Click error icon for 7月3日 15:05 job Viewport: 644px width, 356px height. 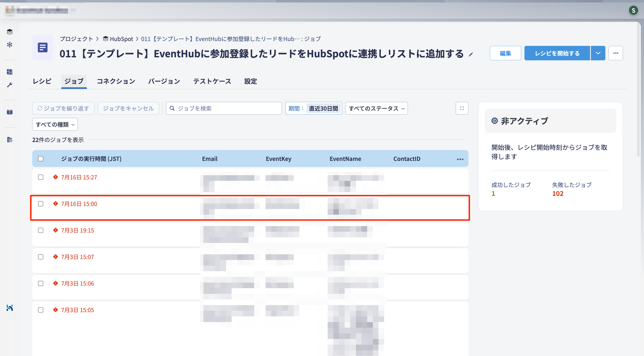pos(56,310)
